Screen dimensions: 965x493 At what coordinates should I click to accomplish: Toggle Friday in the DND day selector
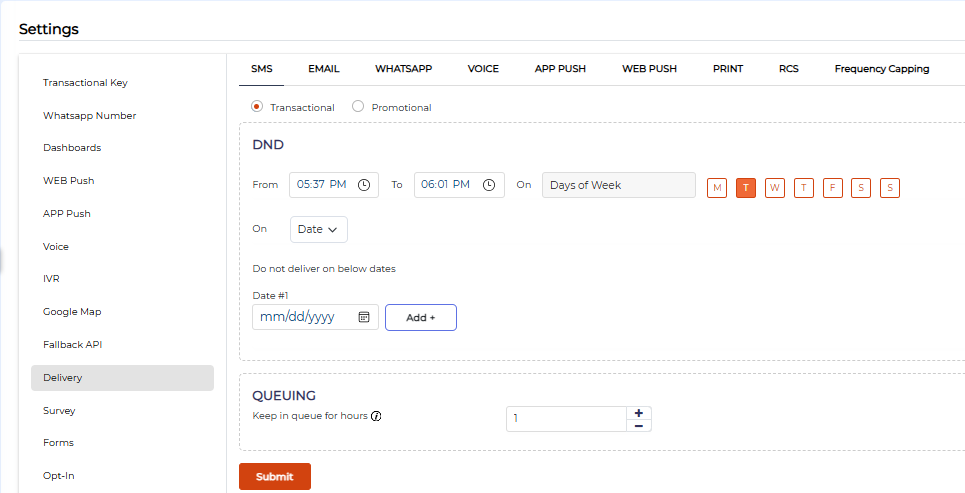(833, 188)
